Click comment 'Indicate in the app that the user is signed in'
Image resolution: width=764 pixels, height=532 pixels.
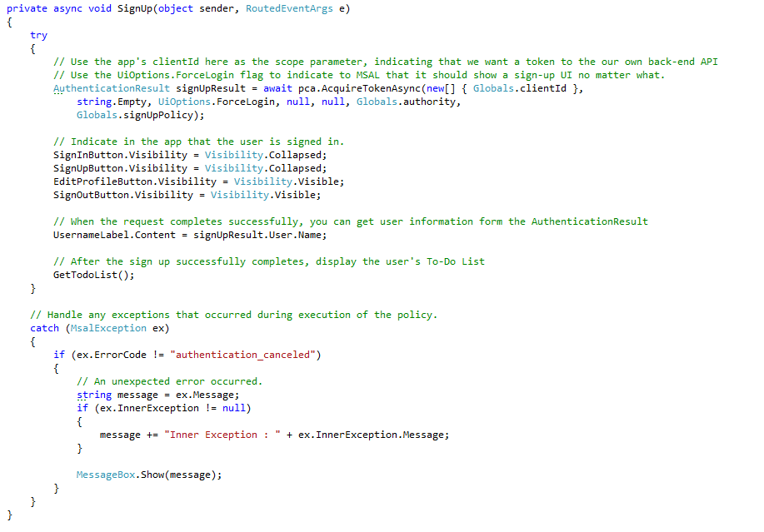(x=199, y=142)
